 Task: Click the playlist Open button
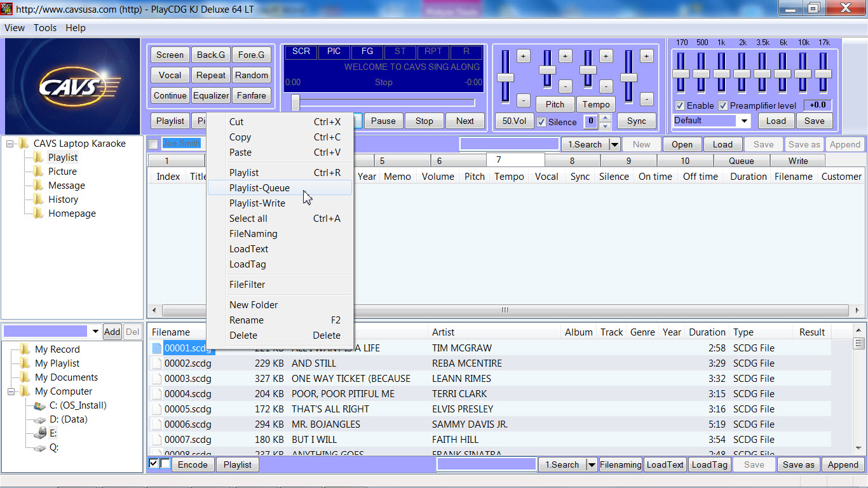click(682, 144)
